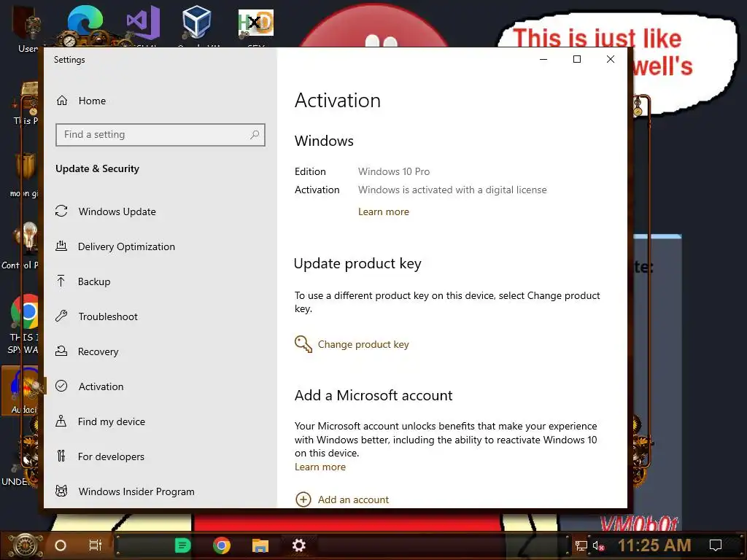Screen dimensions: 747x560
Task: Minimize the Settings window
Action: (543, 60)
